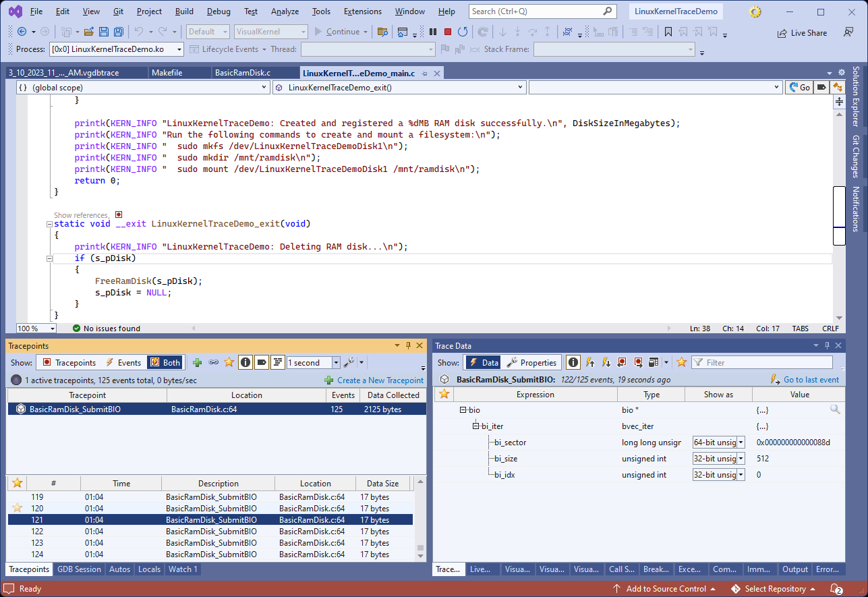This screenshot has width=868, height=597.
Task: Open the '1 second' interval dropdown
Action: click(x=335, y=362)
